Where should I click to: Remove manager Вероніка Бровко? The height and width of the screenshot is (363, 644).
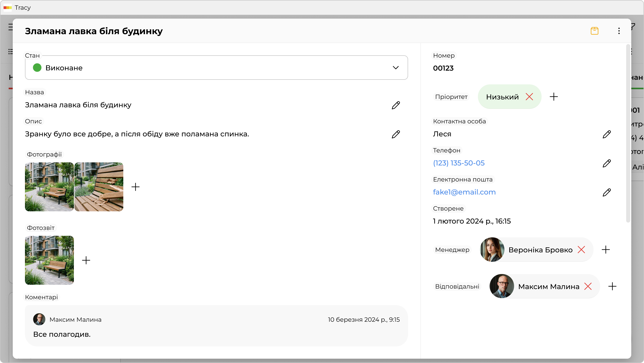(581, 250)
